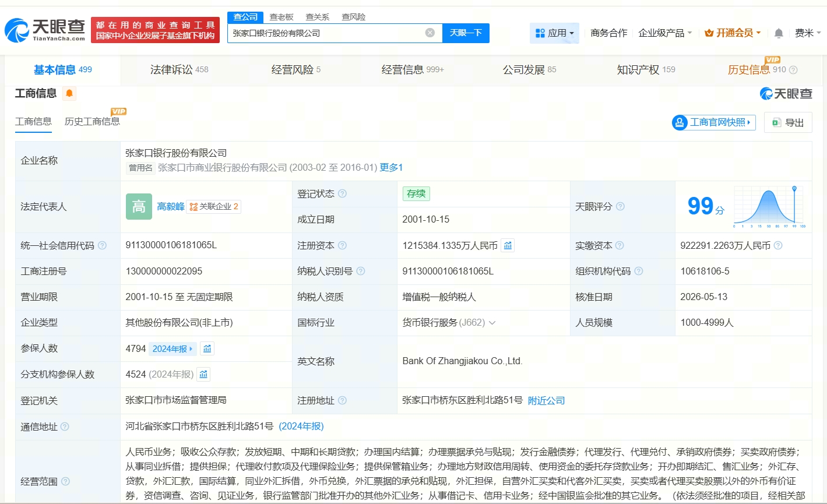The height and width of the screenshot is (504, 827).
Task: Open the 法律诉讼 tab
Action: (180, 70)
